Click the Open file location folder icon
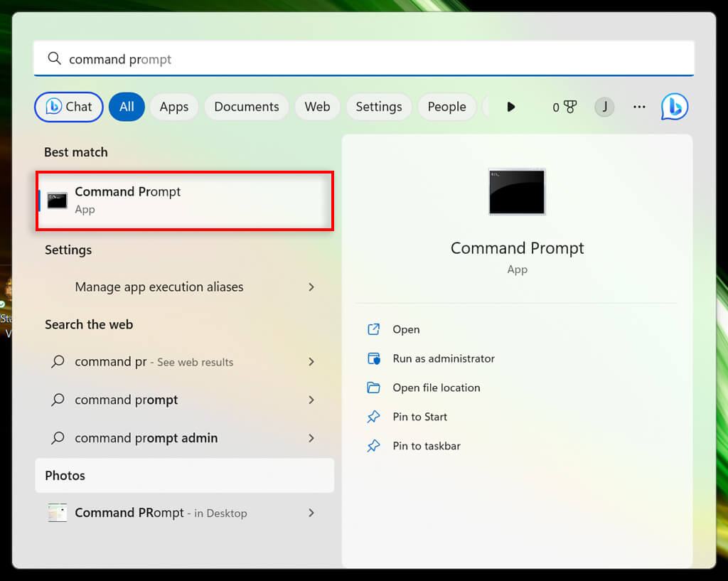Screen dimensions: 728x581 click(373, 388)
